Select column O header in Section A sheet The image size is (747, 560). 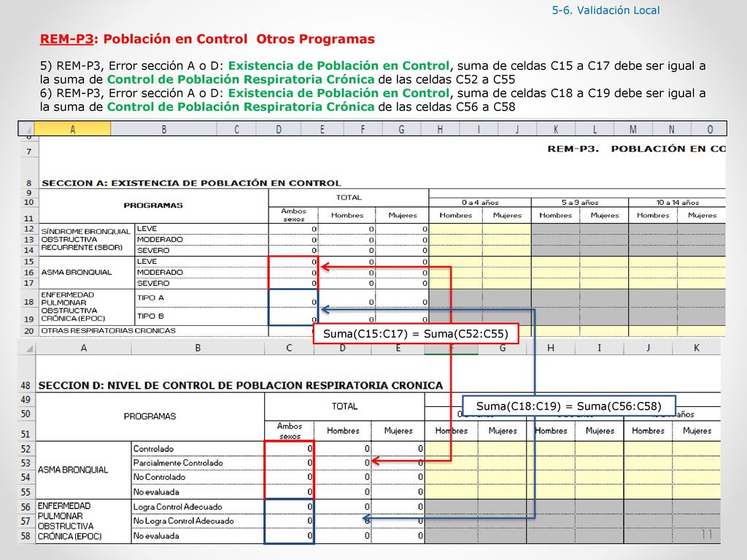pyautogui.click(x=709, y=129)
